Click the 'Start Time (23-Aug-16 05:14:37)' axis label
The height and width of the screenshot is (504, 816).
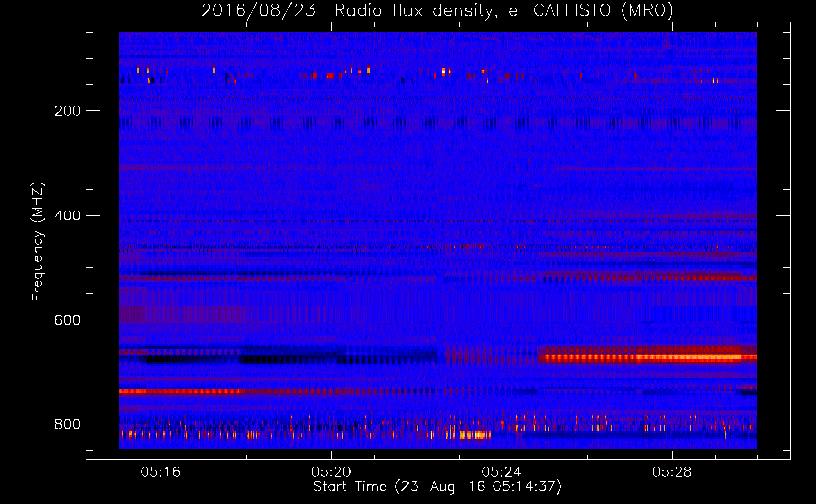click(437, 487)
